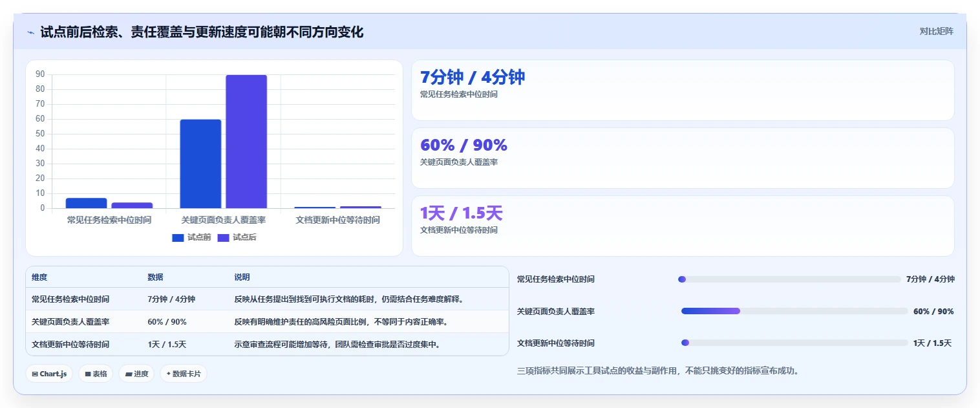Viewport: 980px width, 408px height.
Task: Click the 数据卡片 tag chip
Action: [184, 374]
